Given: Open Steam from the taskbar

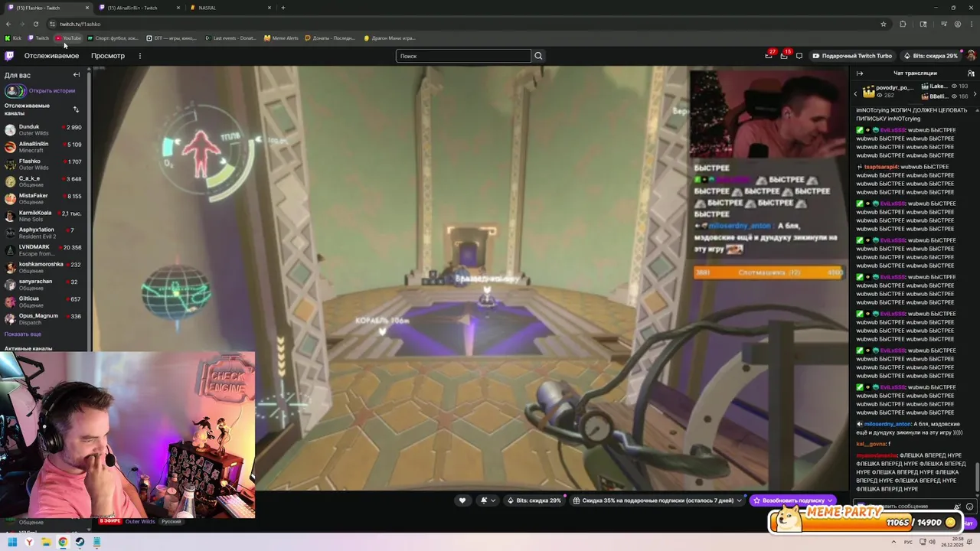Looking at the screenshot, I should click(x=80, y=543).
